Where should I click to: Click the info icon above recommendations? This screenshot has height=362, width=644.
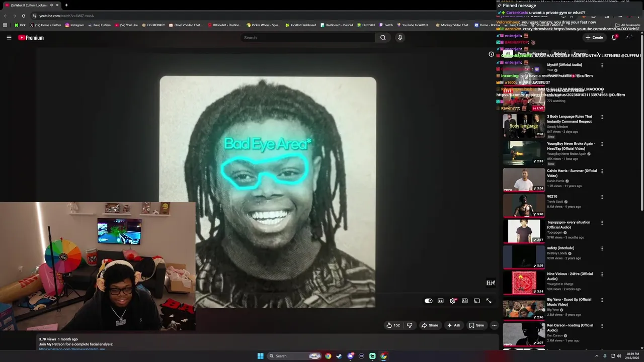pos(491,54)
